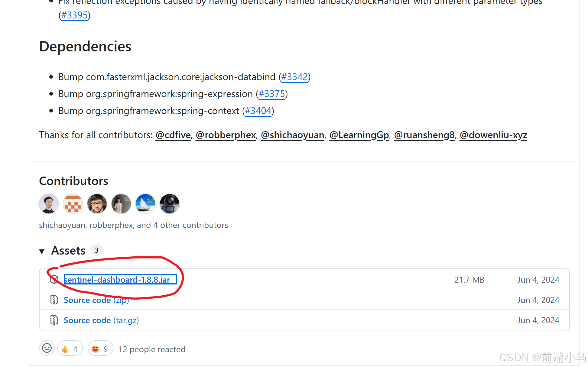This screenshot has width=588, height=367.
Task: Open pull request #3375 link
Action: (x=272, y=94)
